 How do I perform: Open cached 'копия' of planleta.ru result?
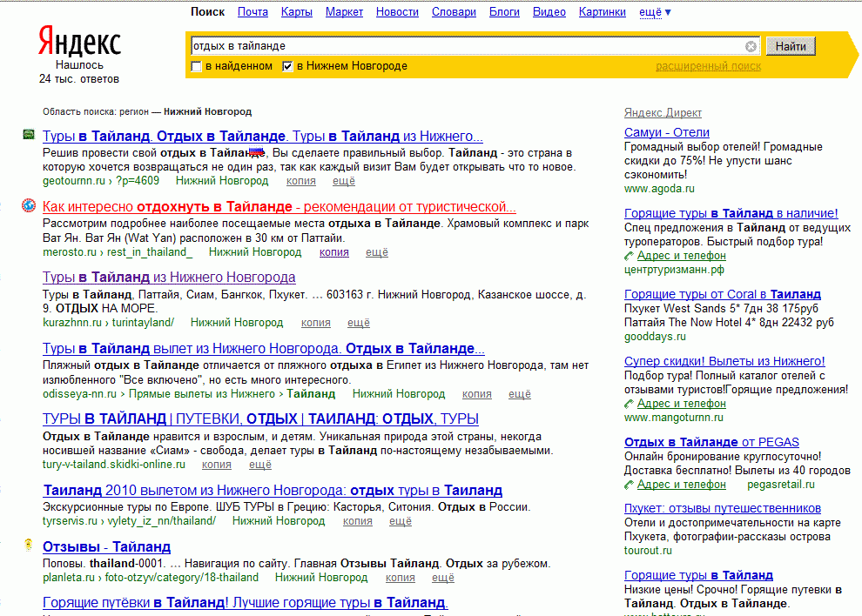tap(401, 578)
